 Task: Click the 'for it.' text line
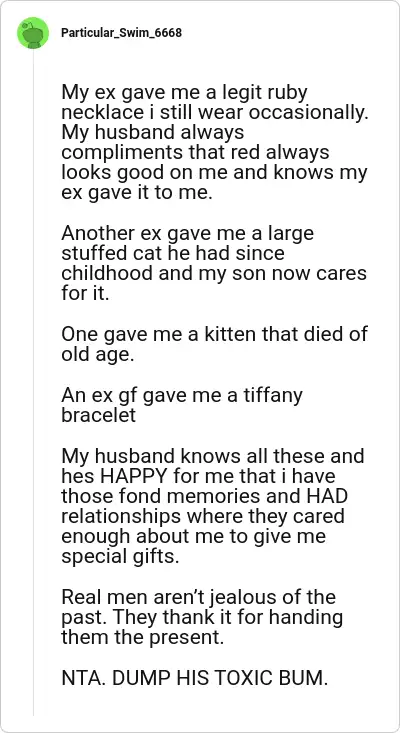pos(85,294)
